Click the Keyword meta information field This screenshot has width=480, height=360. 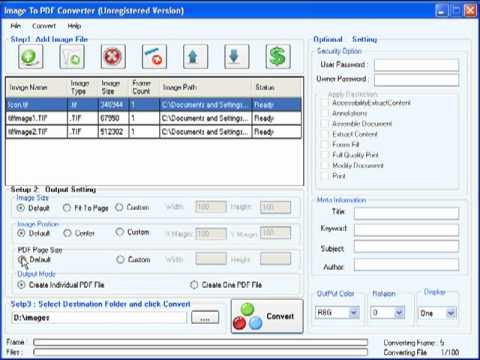coord(406,230)
